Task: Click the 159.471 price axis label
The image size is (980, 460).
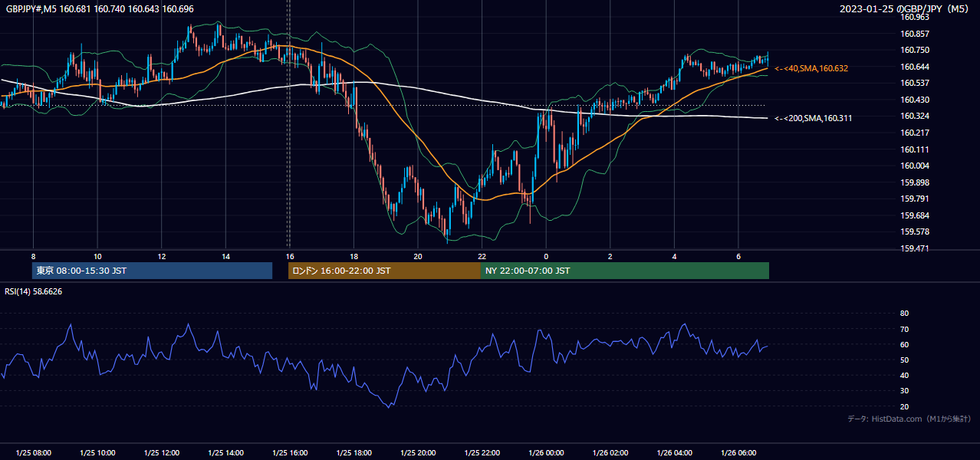Action: coord(914,248)
